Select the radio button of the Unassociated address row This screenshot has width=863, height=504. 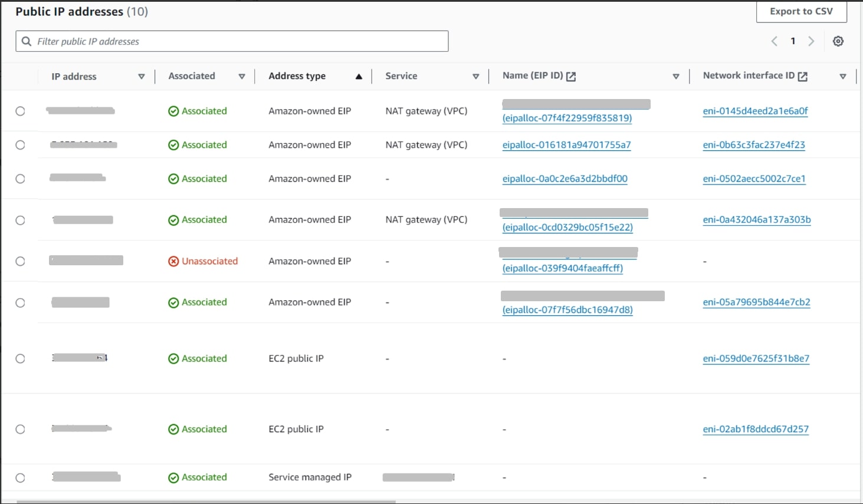20,261
